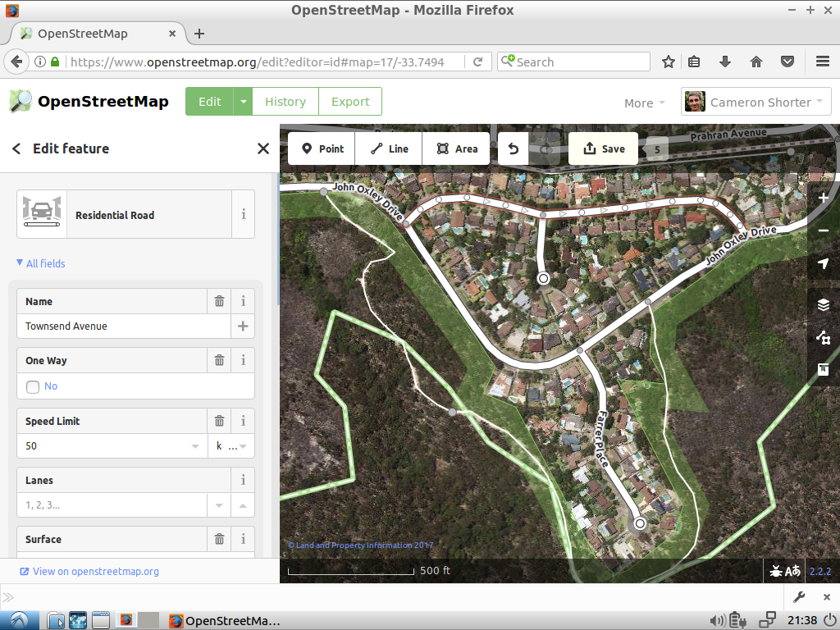Open the Firefox hamburger menu

823,62
